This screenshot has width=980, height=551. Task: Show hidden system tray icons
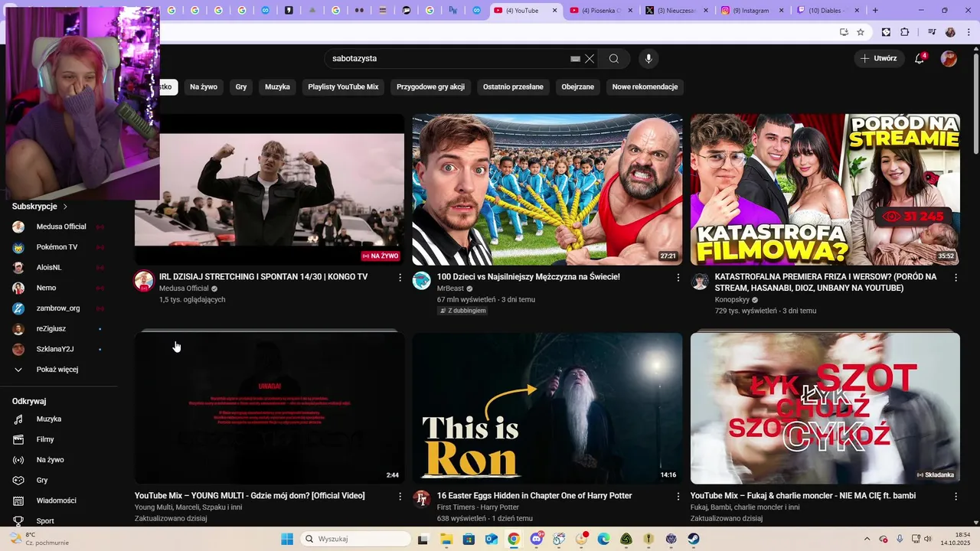click(x=867, y=539)
